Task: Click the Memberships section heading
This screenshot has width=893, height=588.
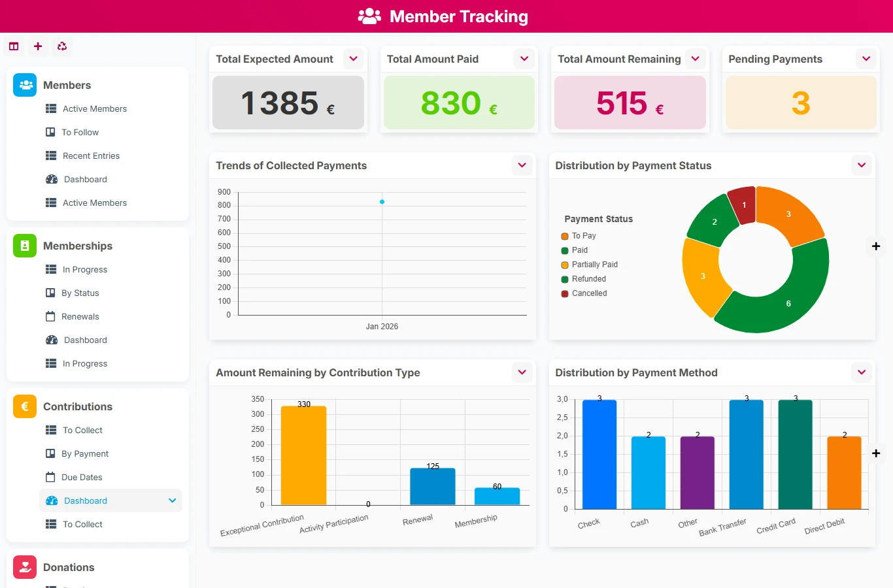Action: [x=78, y=246]
